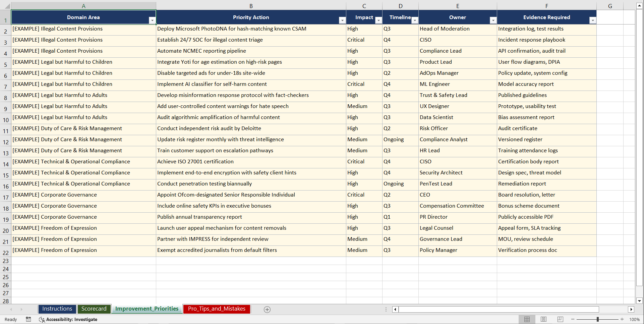
Task: Open the Domain Area filter dropdown
Action: pyautogui.click(x=153, y=20)
